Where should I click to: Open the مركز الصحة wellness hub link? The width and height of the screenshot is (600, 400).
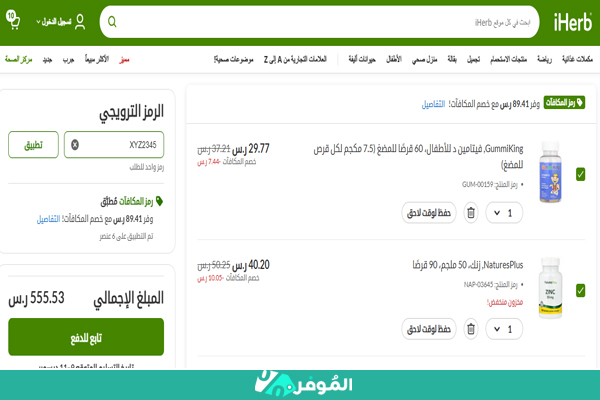[18, 59]
